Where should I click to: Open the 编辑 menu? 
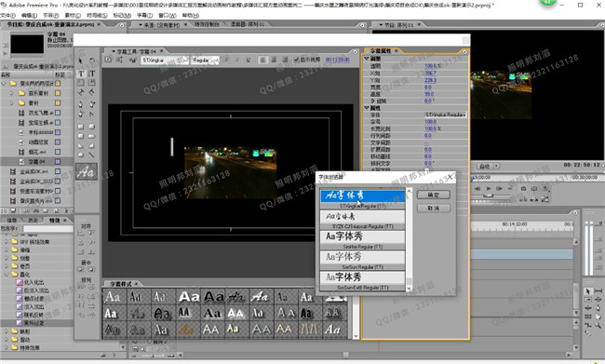coord(30,16)
